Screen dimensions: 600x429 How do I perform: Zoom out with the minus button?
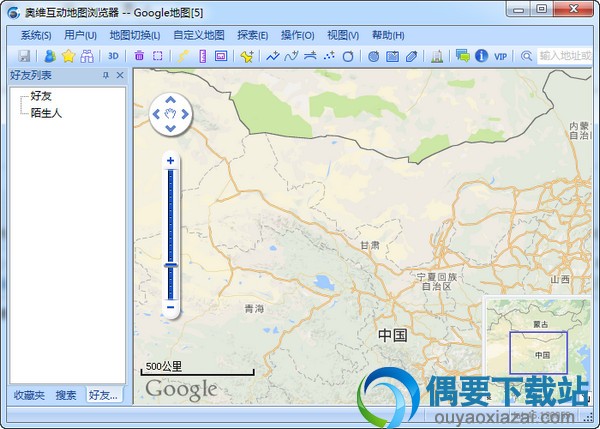[x=171, y=307]
